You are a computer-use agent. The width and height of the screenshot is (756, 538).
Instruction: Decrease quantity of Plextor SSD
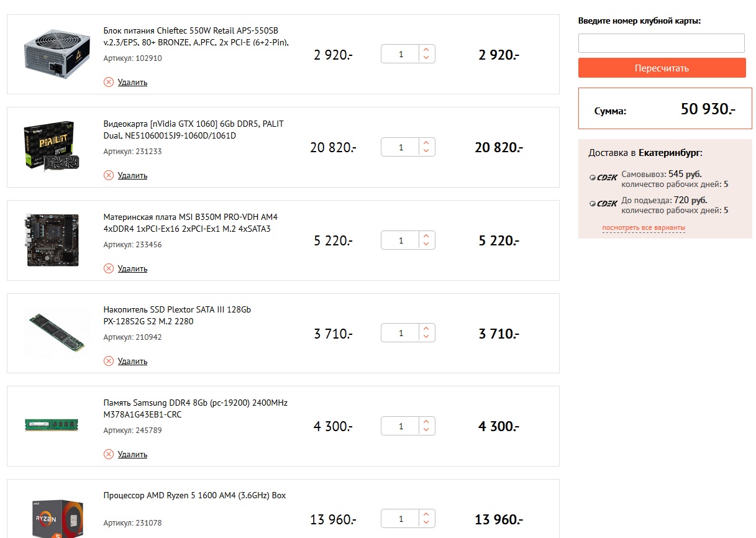click(426, 337)
